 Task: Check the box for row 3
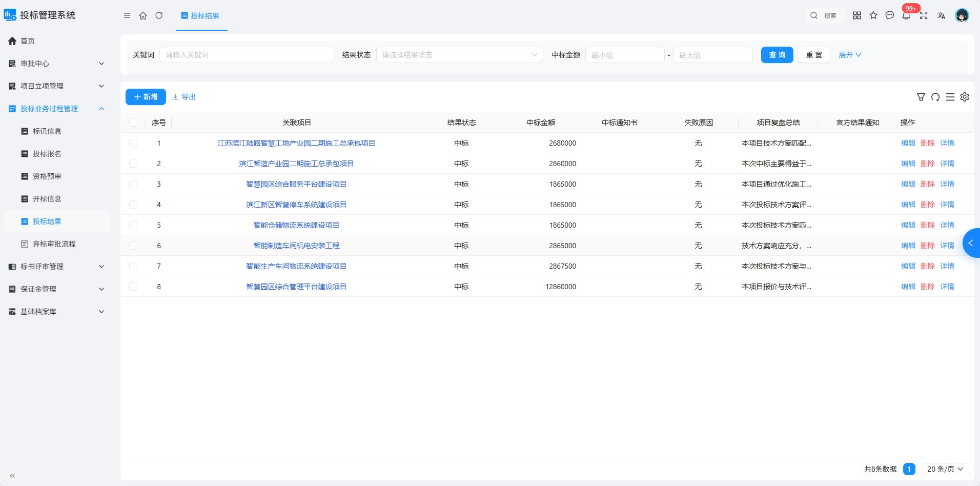click(x=133, y=184)
